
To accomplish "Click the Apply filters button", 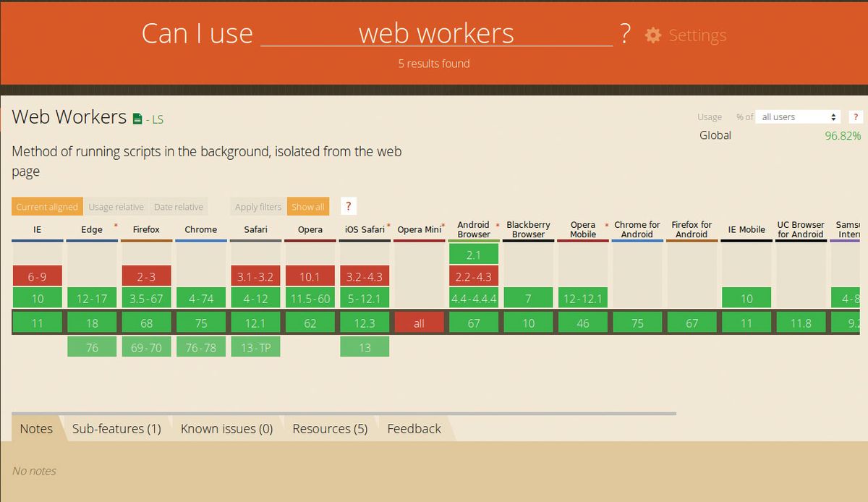I will 257,206.
